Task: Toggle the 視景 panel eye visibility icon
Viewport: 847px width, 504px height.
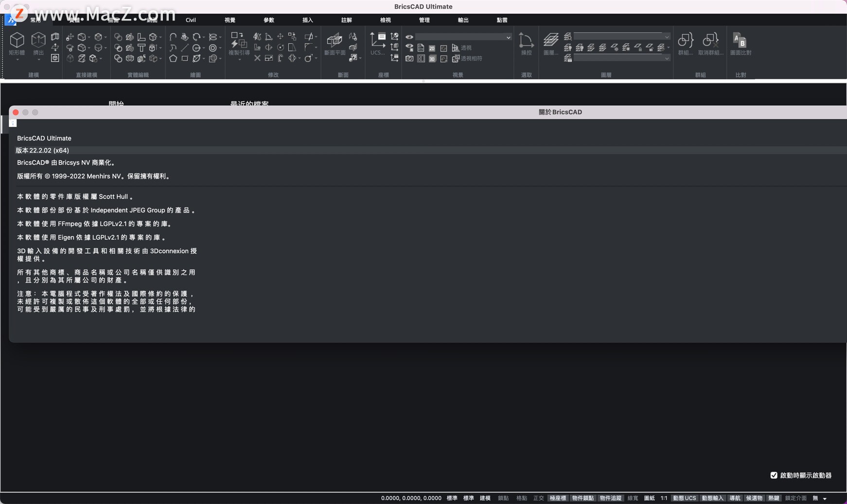Action: point(409,37)
